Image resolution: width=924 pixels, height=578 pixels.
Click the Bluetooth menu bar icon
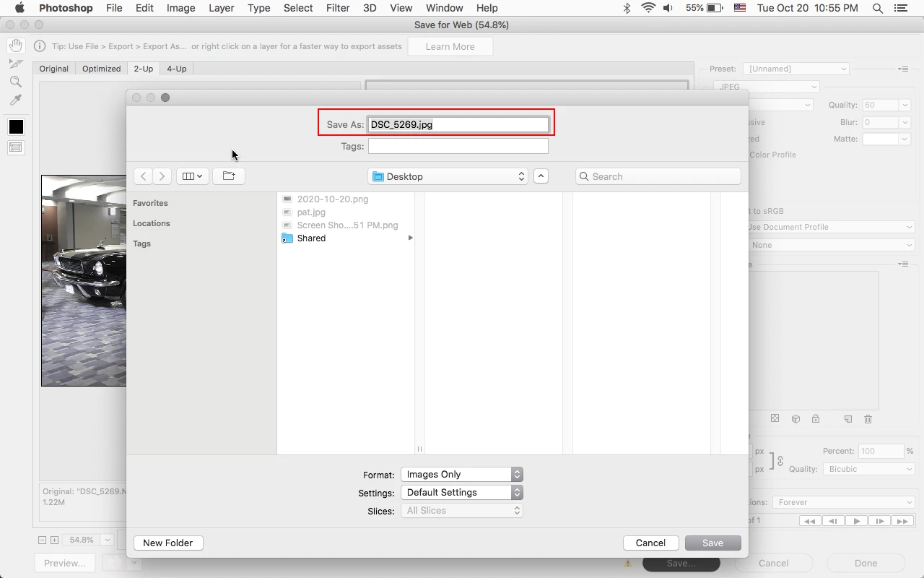(627, 8)
